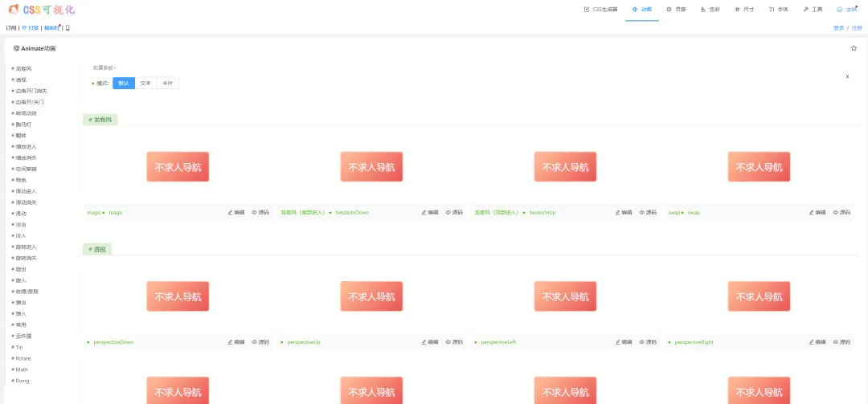Open the phone icon in top-left links
Image resolution: width=868 pixels, height=404 pixels.
[68, 27]
